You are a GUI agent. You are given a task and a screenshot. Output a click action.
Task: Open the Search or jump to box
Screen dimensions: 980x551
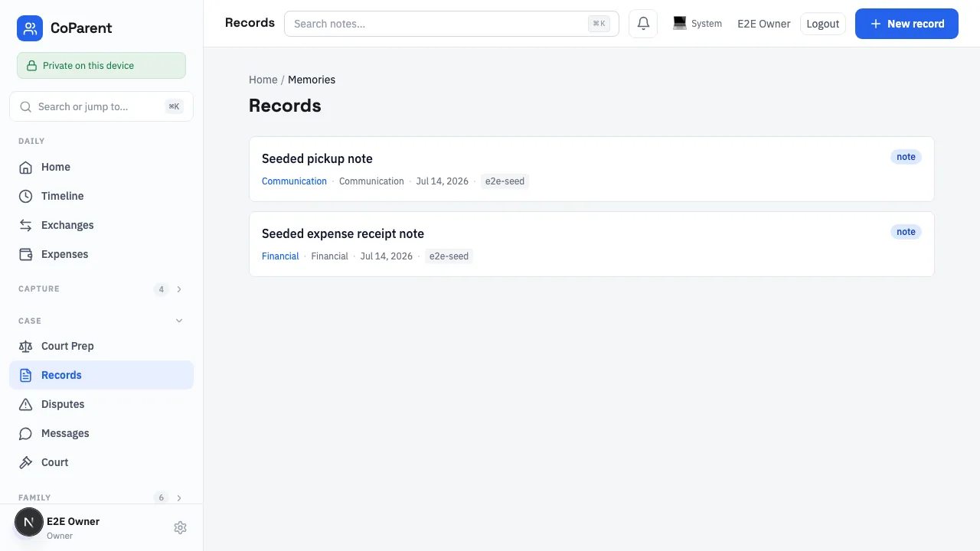(x=101, y=106)
